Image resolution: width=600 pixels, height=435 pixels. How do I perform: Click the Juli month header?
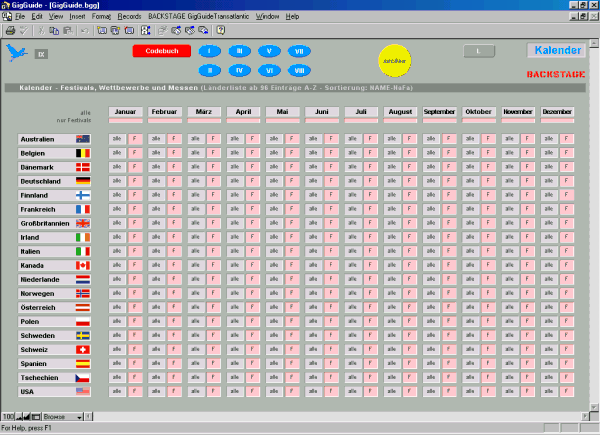point(360,111)
